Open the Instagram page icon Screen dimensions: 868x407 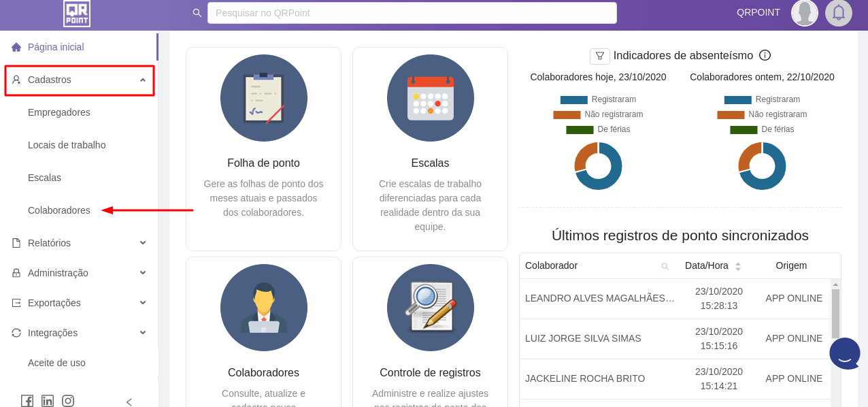pos(68,401)
